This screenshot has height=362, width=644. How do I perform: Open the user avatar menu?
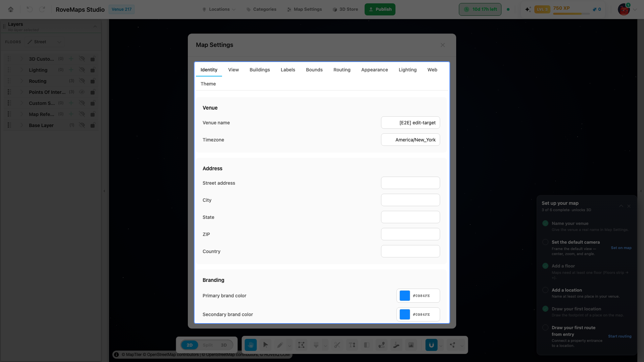tap(624, 9)
